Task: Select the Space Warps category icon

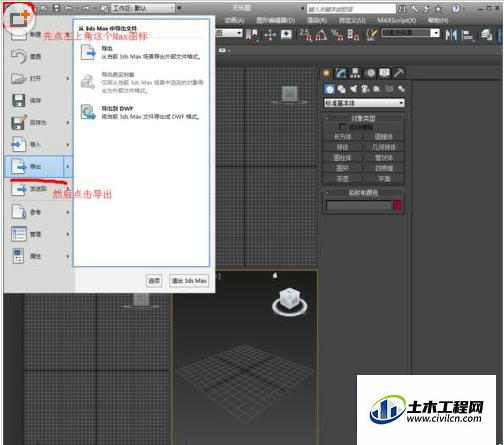Action: tap(389, 89)
